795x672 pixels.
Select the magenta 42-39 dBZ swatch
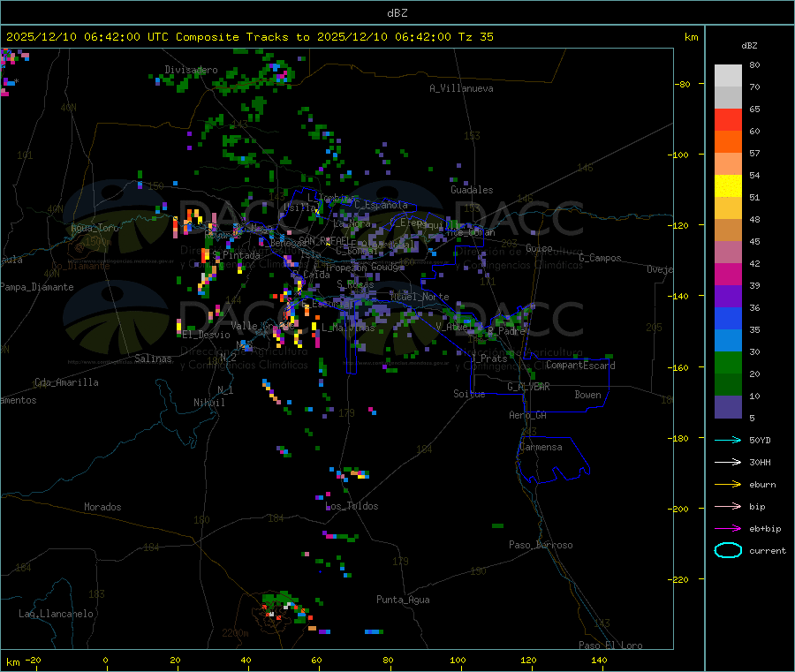(x=728, y=274)
